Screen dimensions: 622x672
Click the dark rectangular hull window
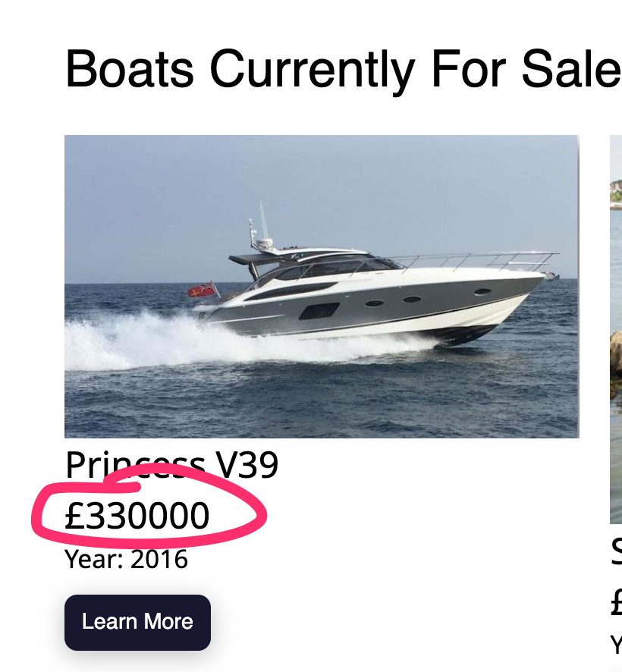[319, 310]
